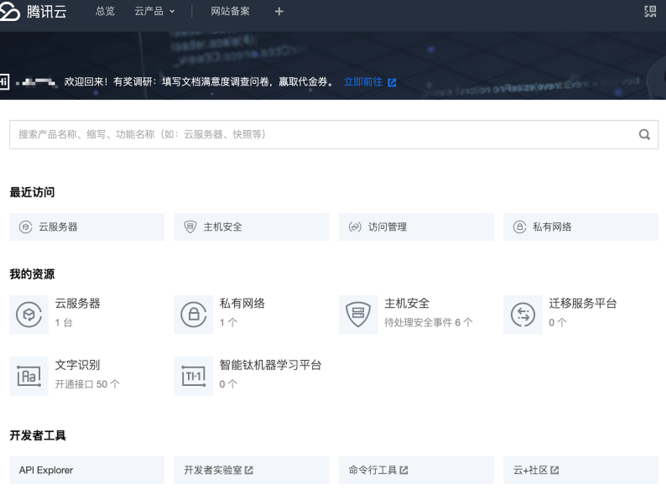The image size is (666, 500).
Task: Open 开发者实验室 developer tool
Action: coord(251,470)
